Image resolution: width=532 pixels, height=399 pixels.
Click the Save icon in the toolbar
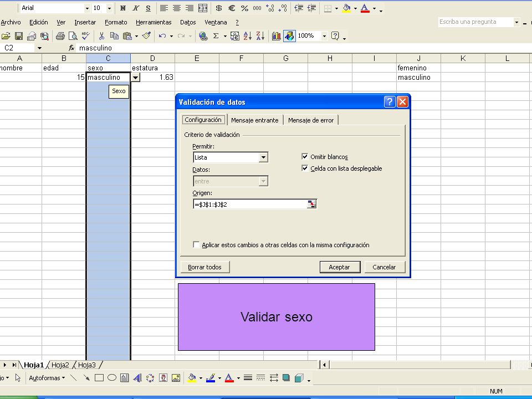(x=19, y=36)
